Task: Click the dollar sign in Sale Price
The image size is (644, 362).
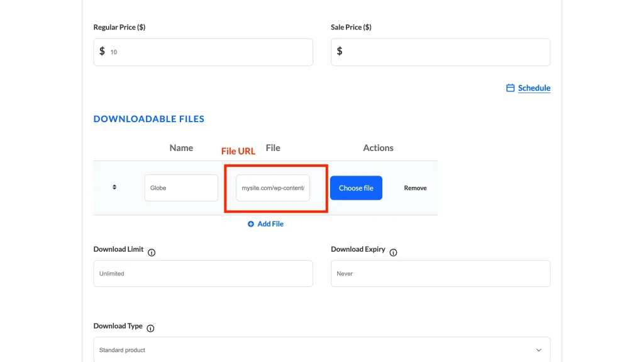Action: (x=340, y=51)
